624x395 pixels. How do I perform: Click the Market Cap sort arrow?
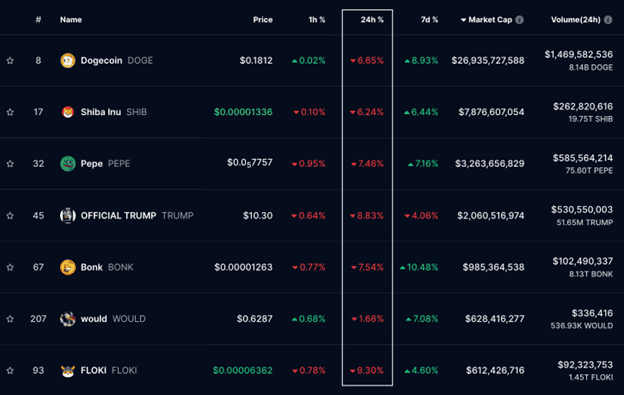tap(463, 20)
